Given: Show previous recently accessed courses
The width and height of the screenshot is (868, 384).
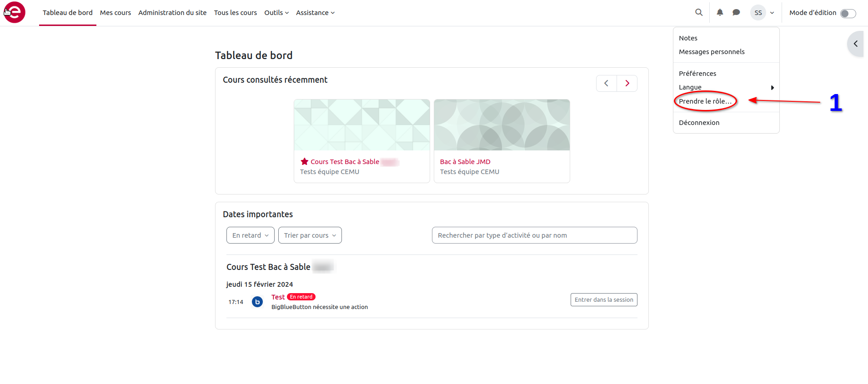Looking at the screenshot, I should 607,83.
